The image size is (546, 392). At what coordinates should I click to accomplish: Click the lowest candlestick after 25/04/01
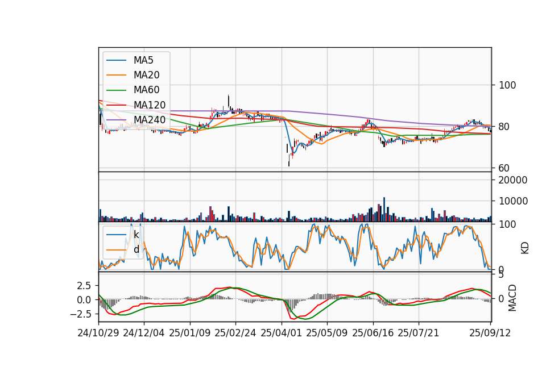click(289, 160)
